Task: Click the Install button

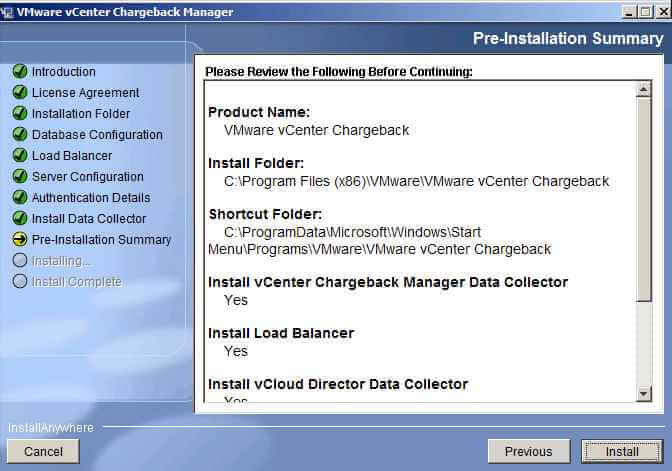Action: tap(622, 451)
